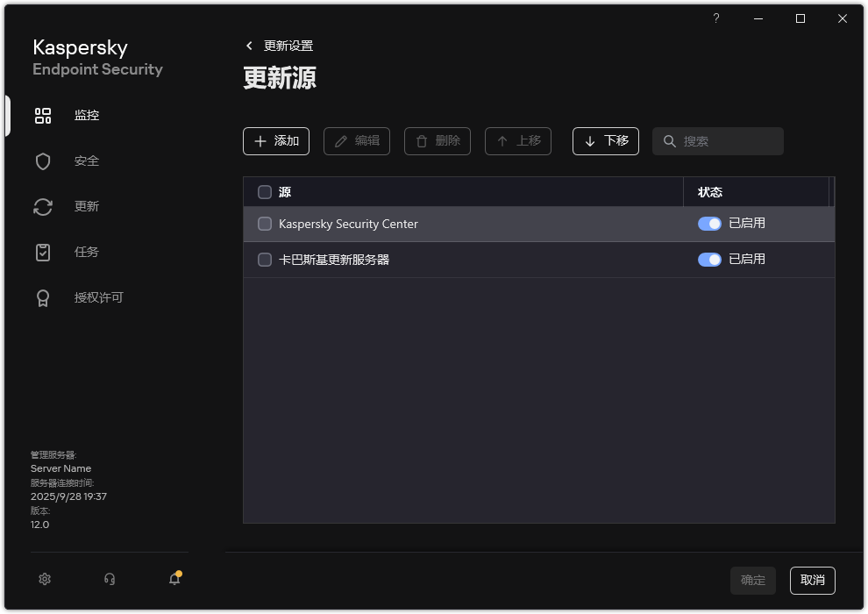The image size is (868, 614).
Task: Disable the 卡巴斯基更新服务器 update source
Action: point(709,260)
